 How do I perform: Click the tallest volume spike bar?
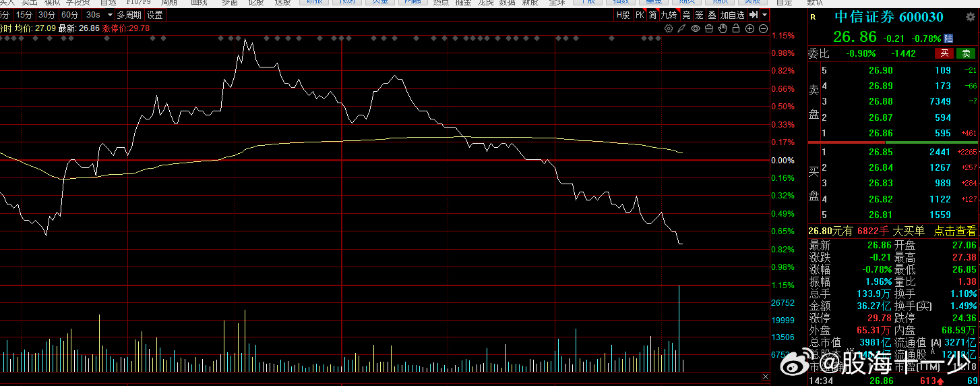pos(679,329)
